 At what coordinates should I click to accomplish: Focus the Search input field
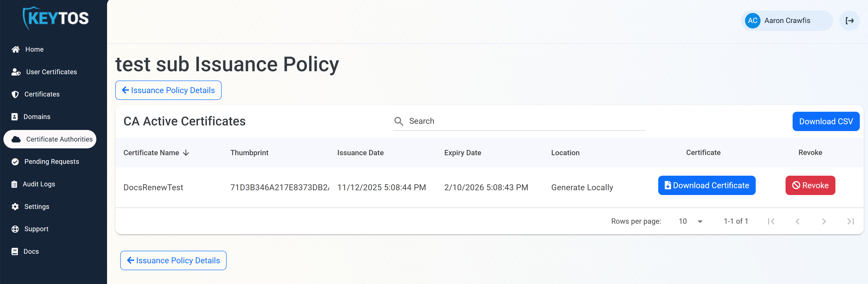coord(526,121)
